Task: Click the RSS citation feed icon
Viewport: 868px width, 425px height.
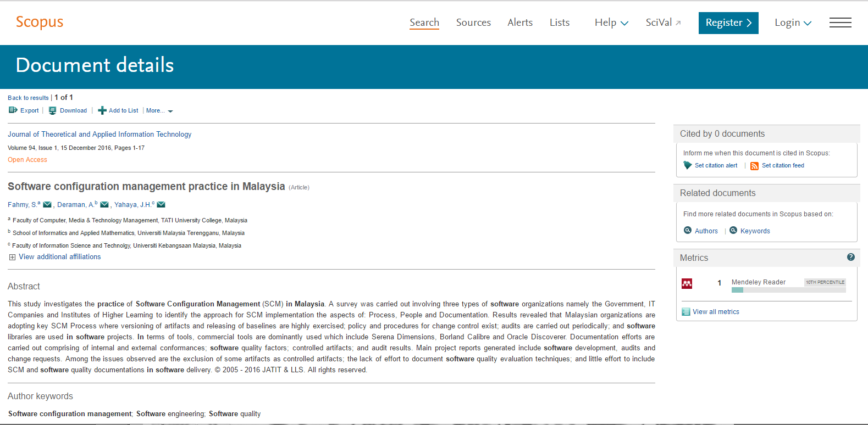Action: pyautogui.click(x=754, y=166)
